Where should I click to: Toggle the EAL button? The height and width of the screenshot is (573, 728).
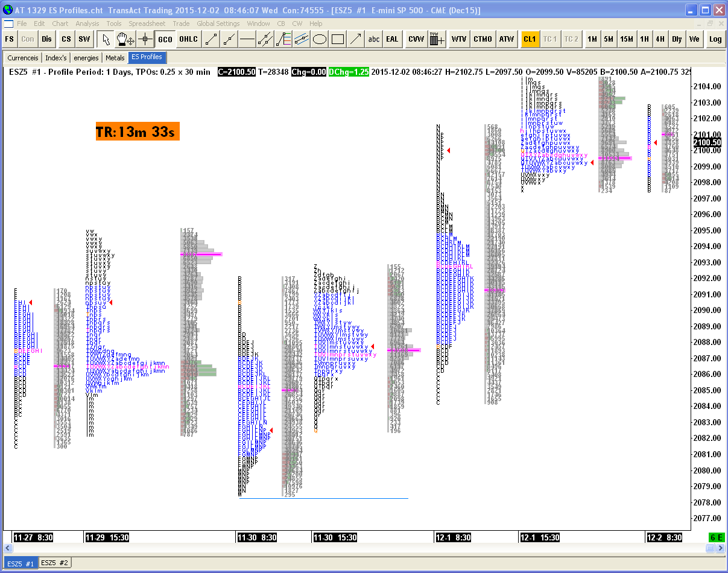pos(392,39)
